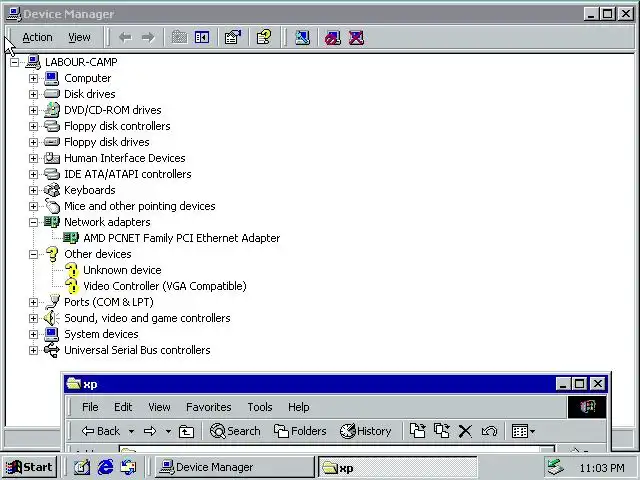Image resolution: width=640 pixels, height=480 pixels.
Task: Open the Help menu in xp window
Action: (298, 407)
